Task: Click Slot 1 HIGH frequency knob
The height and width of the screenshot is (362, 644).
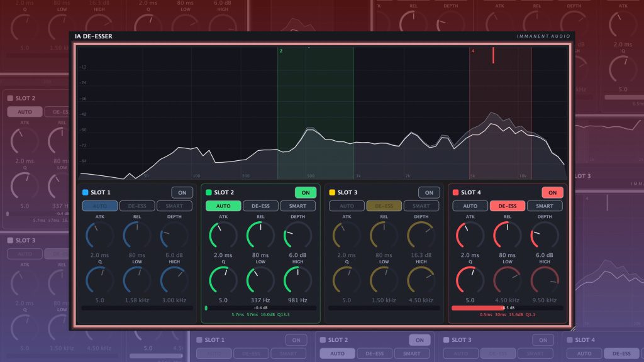Action: [174, 280]
